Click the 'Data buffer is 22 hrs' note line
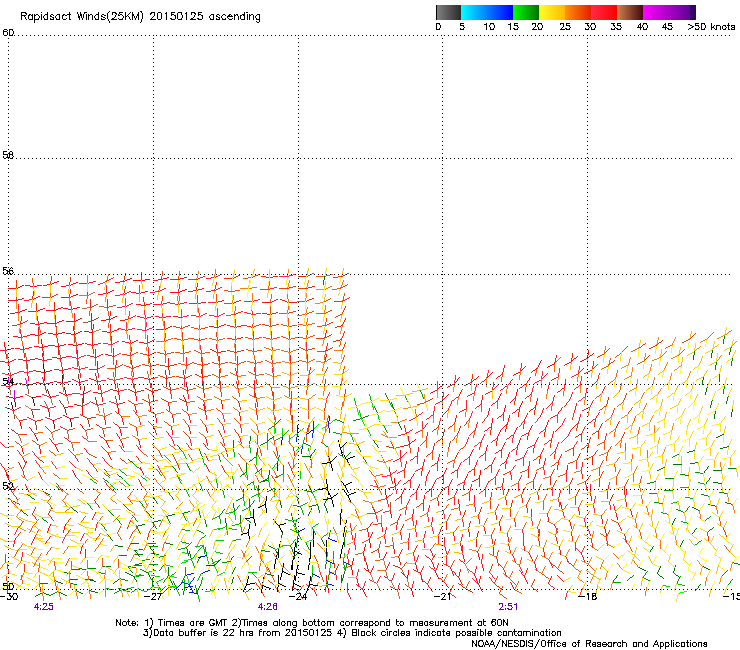 (352, 633)
